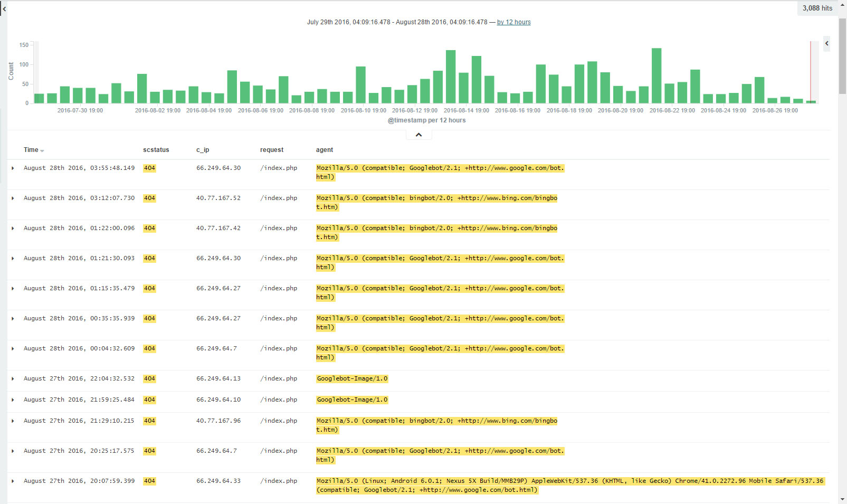Click IP address 66.249.64.13
The height and width of the screenshot is (504, 847).
[218, 378]
